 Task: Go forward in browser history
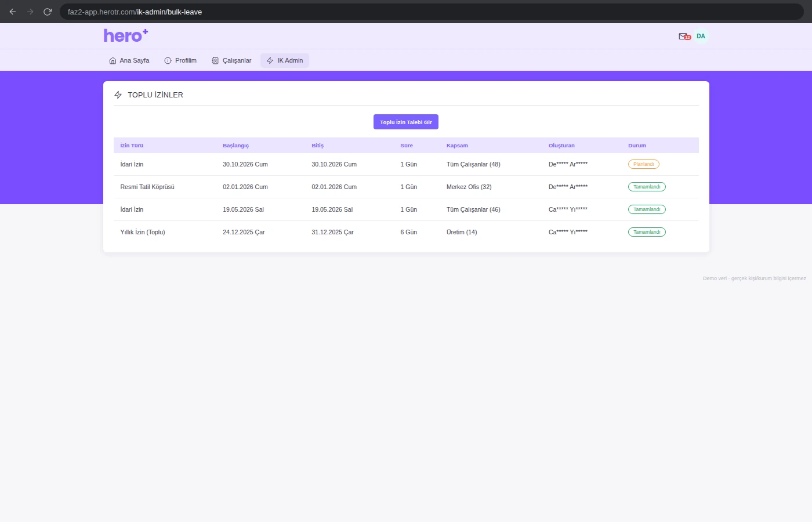coord(30,12)
